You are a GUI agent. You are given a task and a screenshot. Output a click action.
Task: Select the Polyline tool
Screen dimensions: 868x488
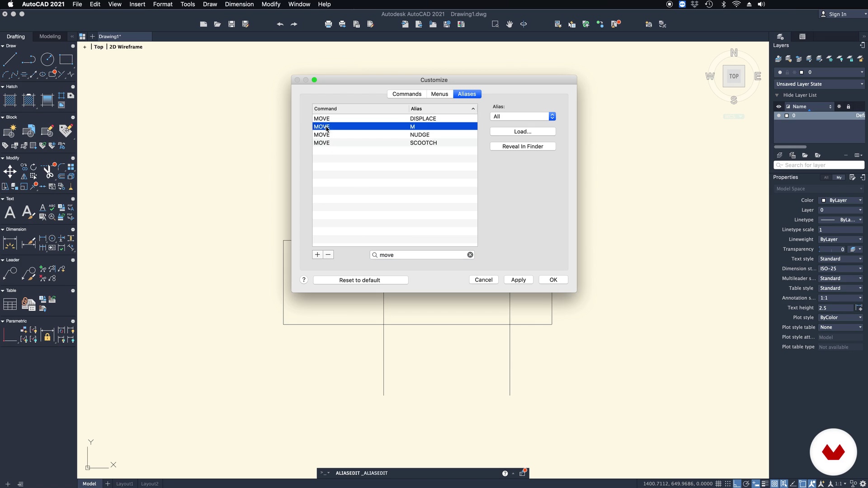point(28,59)
